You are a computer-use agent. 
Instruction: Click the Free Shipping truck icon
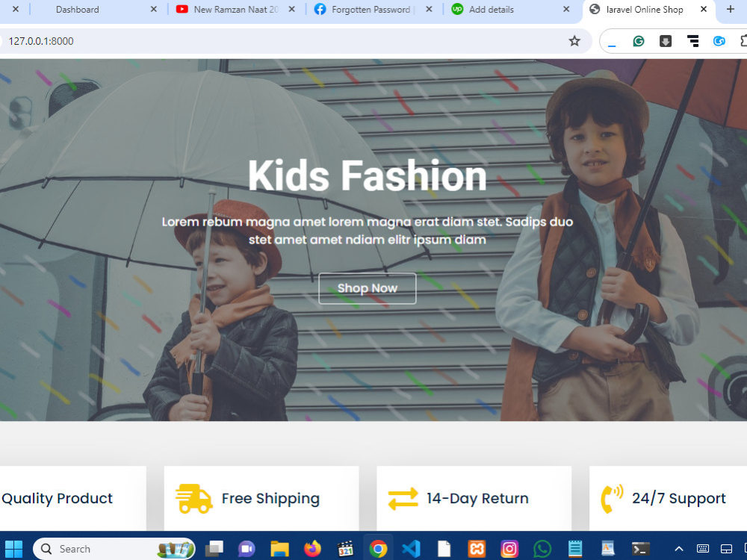click(x=194, y=498)
